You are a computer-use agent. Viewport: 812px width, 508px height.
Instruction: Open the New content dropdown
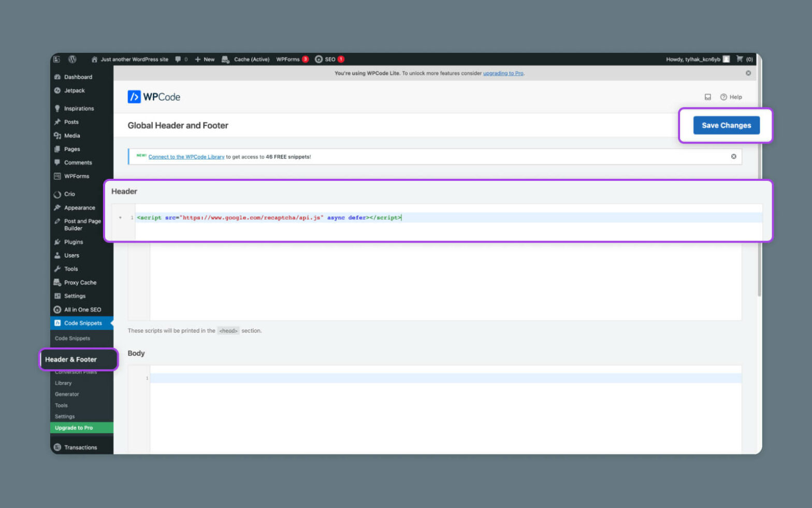(x=205, y=59)
